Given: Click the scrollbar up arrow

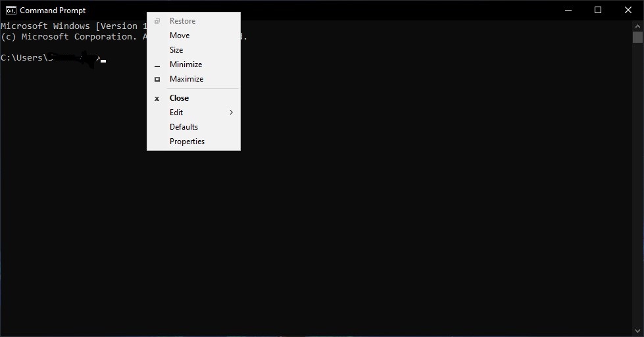Looking at the screenshot, I should click(x=637, y=26).
